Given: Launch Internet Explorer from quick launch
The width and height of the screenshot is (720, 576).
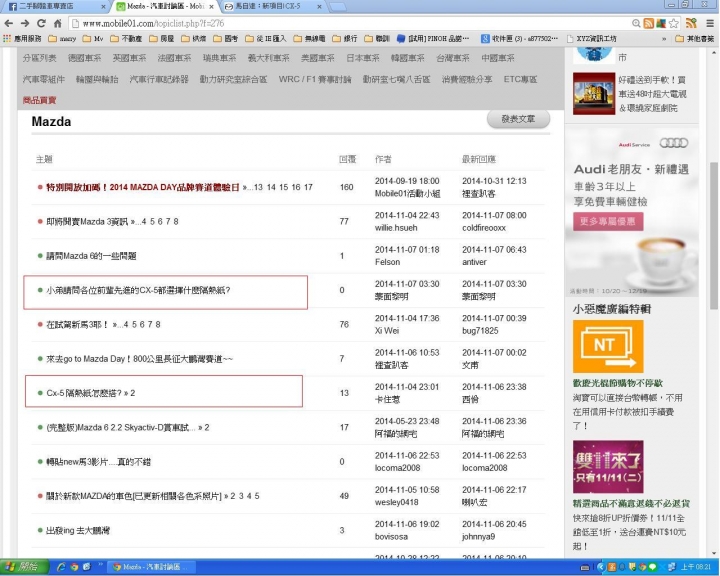Looking at the screenshot, I should (61, 567).
